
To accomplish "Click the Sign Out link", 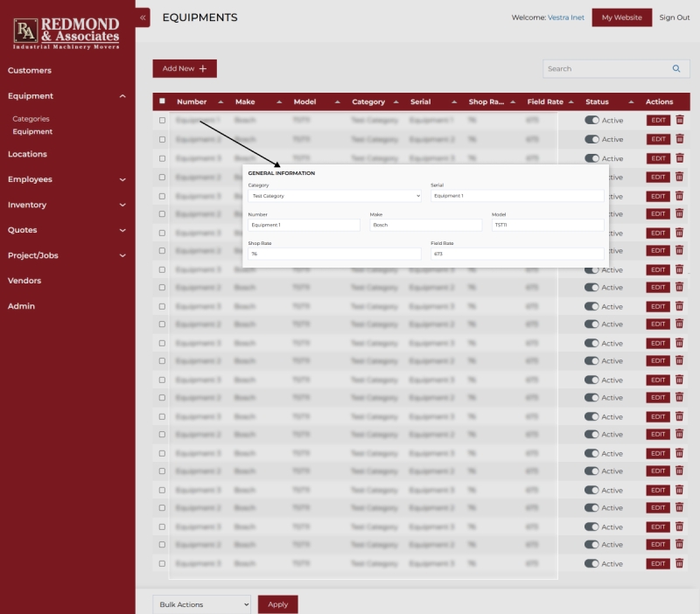I will (674, 17).
